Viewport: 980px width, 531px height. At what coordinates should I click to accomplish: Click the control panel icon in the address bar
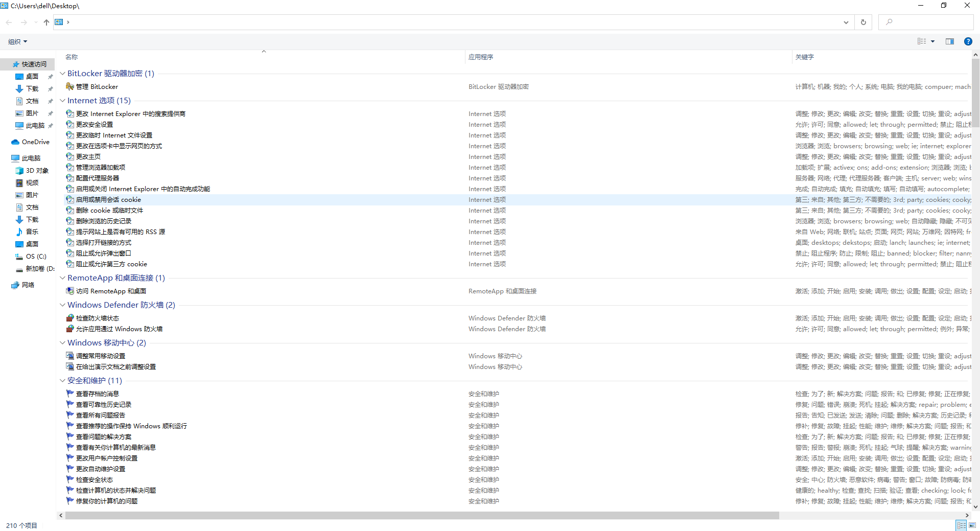59,22
